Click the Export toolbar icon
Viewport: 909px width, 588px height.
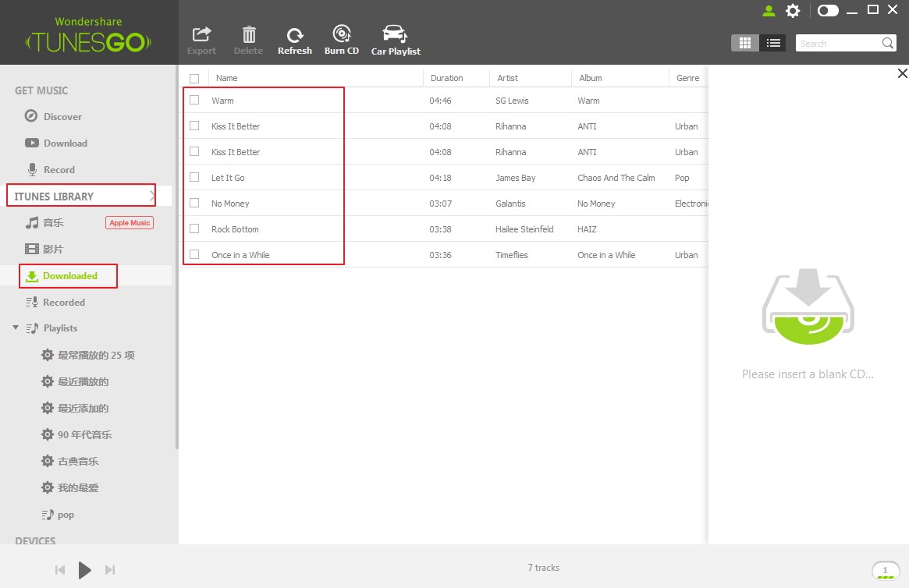(201, 41)
